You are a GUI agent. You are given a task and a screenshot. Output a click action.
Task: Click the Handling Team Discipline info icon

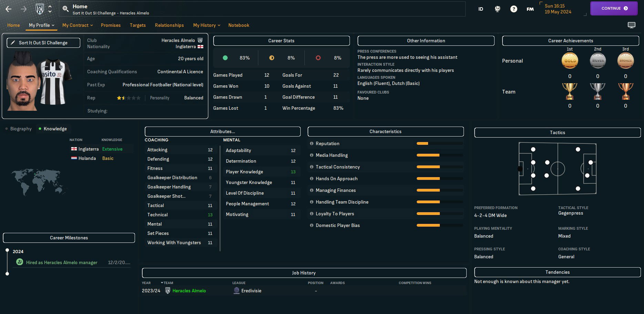312,202
